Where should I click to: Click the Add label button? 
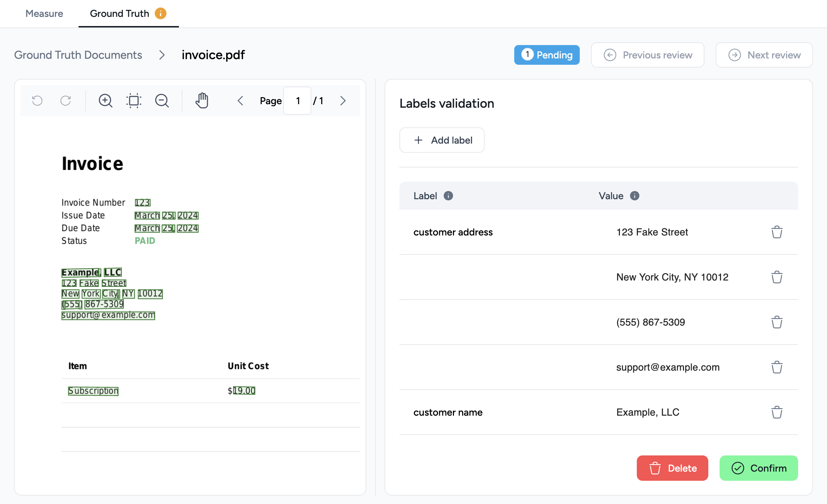pos(442,140)
